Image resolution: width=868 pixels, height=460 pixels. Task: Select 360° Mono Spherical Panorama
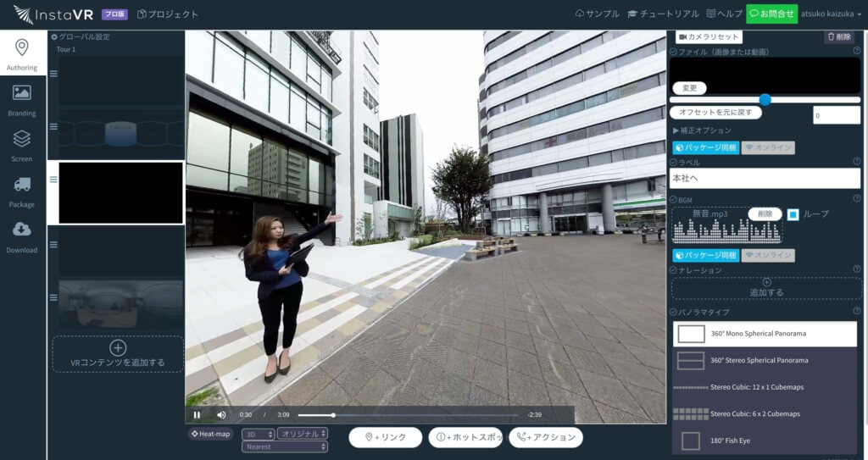tap(765, 334)
